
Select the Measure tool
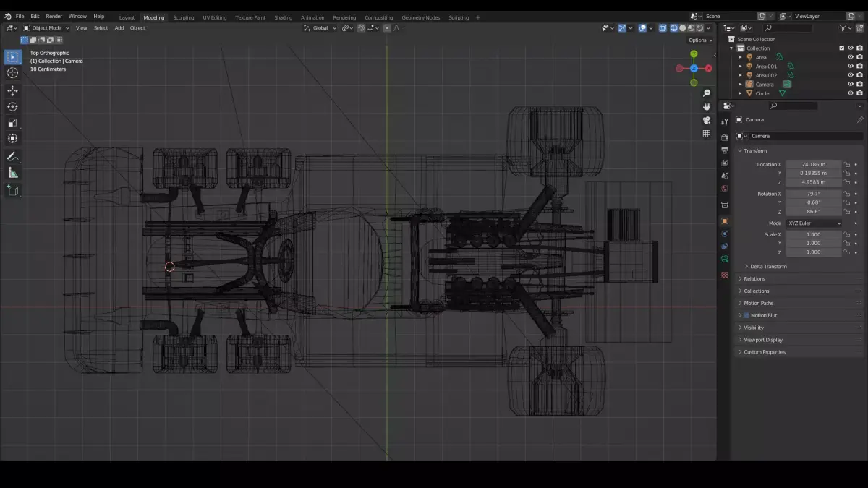[12, 173]
